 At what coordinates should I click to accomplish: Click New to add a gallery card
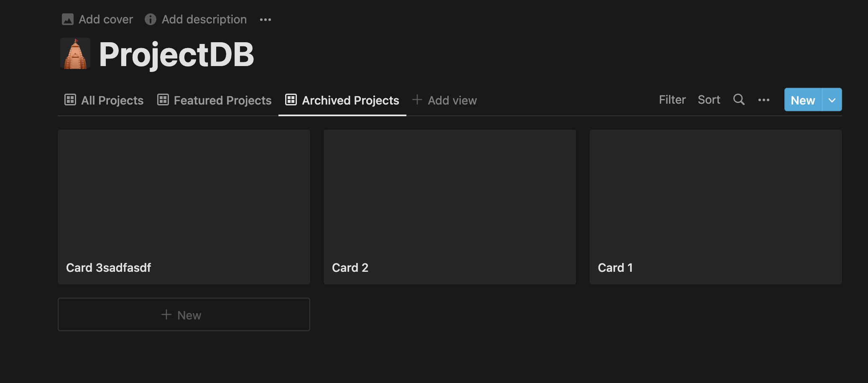click(x=184, y=314)
